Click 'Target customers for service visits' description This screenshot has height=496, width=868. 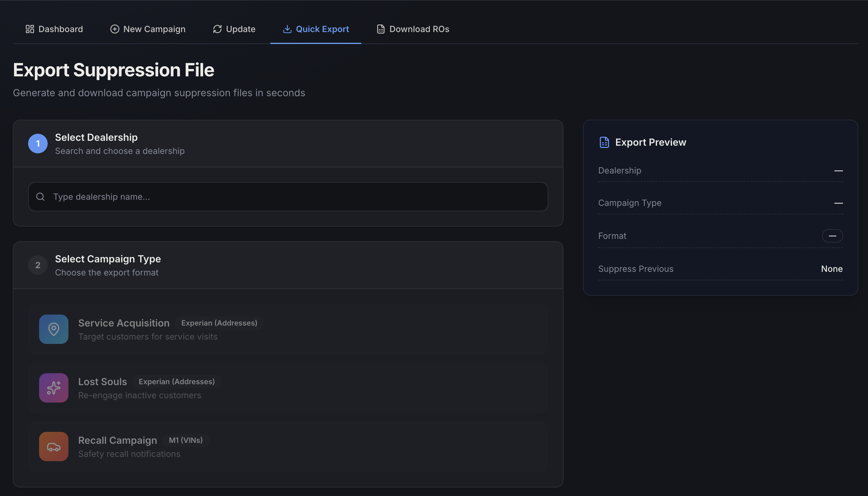[148, 337]
